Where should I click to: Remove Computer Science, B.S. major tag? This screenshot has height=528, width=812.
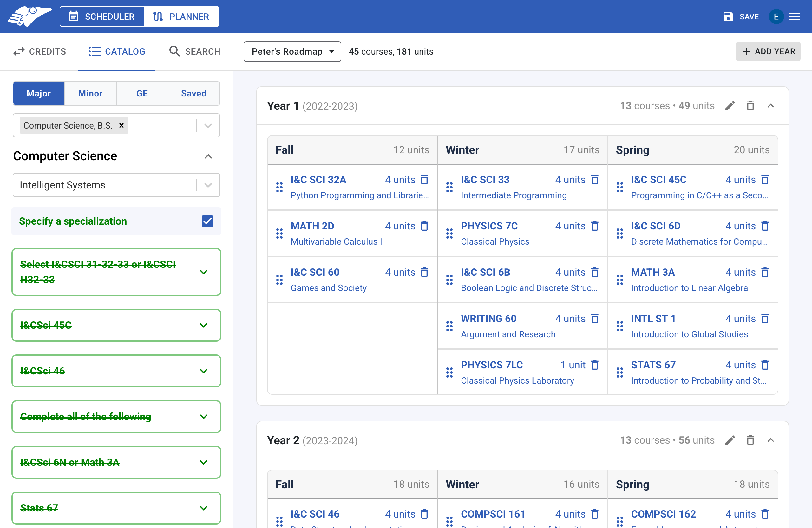click(x=121, y=125)
